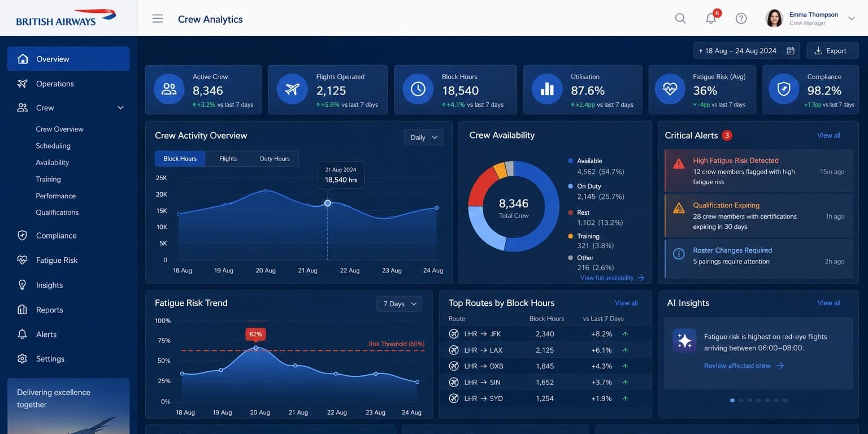The width and height of the screenshot is (868, 434).
Task: View all AI Insights
Action: click(x=828, y=303)
